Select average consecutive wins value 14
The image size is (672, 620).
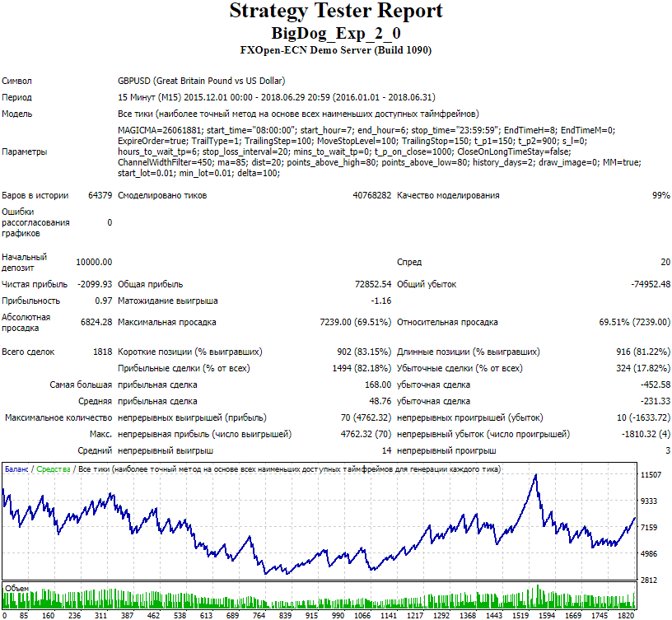386,450
